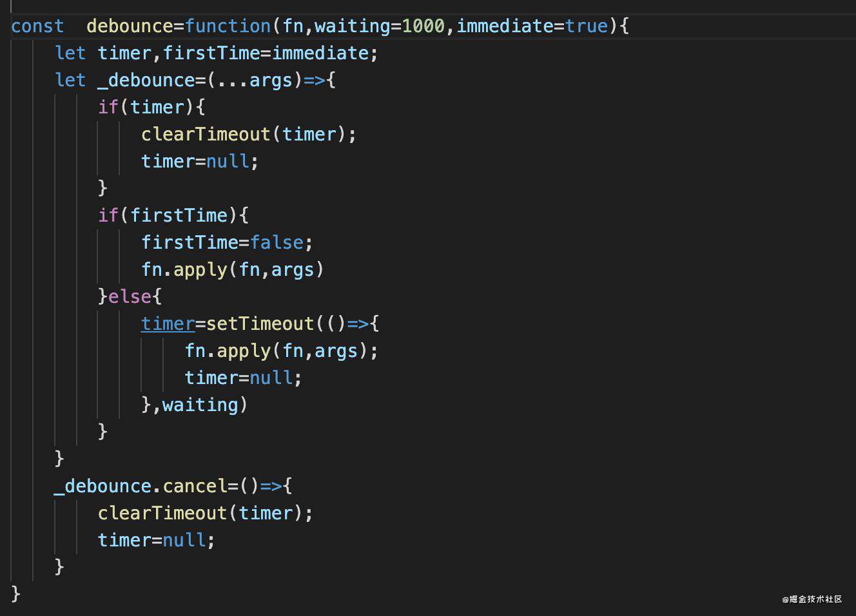Click 'clearTimeout(timer);' inside the if(timer) block

(249, 135)
